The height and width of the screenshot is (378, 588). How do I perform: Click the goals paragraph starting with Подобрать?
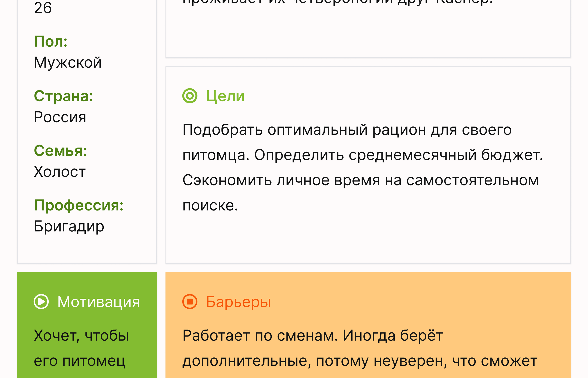[x=347, y=130]
